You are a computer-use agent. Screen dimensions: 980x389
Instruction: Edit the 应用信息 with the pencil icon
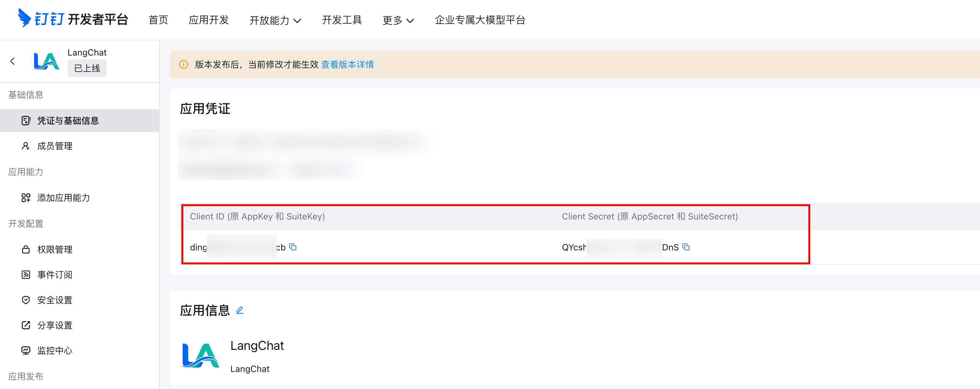pyautogui.click(x=240, y=310)
